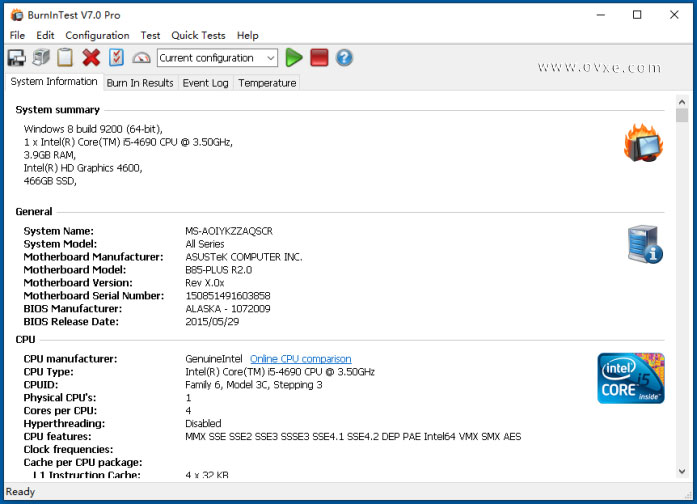Viewport: 698px width, 504px height.
Task: Click the serial number 150851491603858
Action: 228,296
